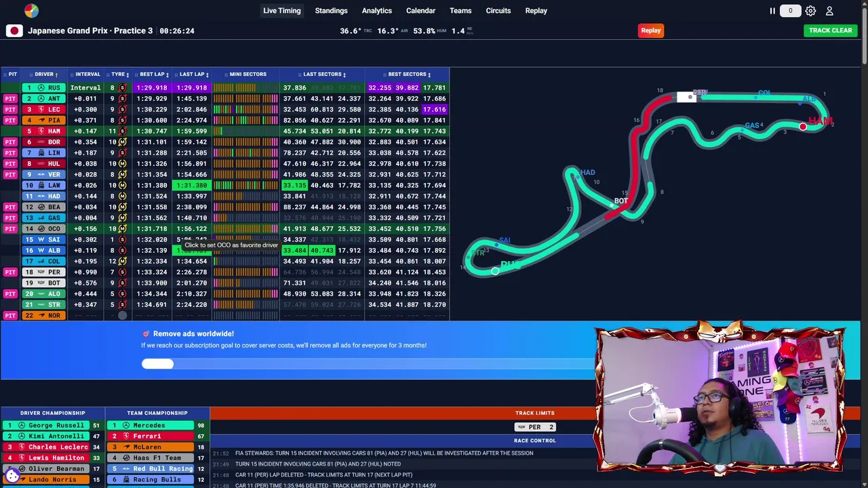Click the soft tyre icon in SAI row
The width and height of the screenshot is (868, 488).
coord(122,239)
